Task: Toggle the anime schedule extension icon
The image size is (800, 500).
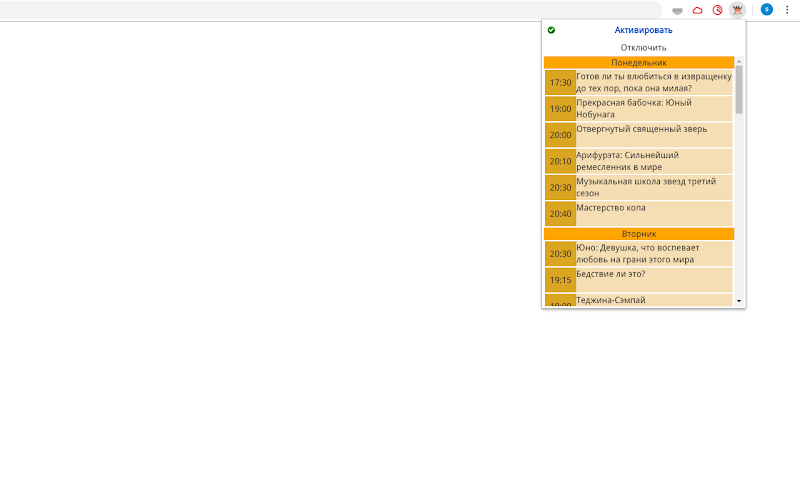Action: tap(737, 10)
